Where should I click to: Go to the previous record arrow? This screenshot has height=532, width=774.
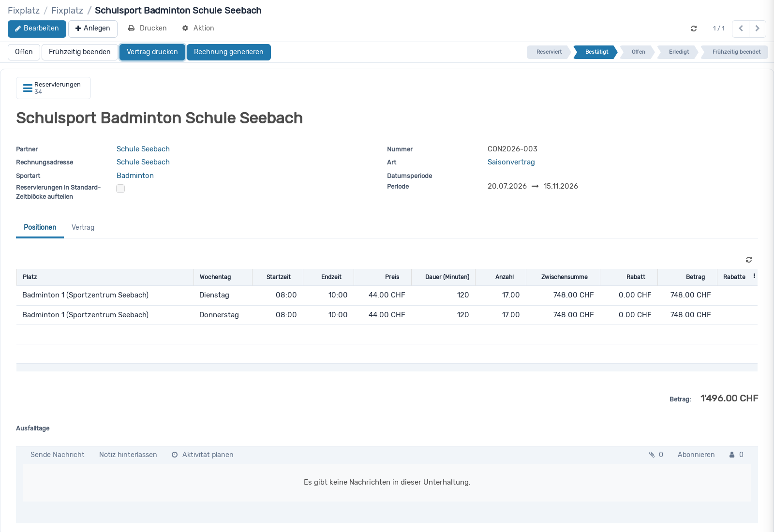click(741, 29)
